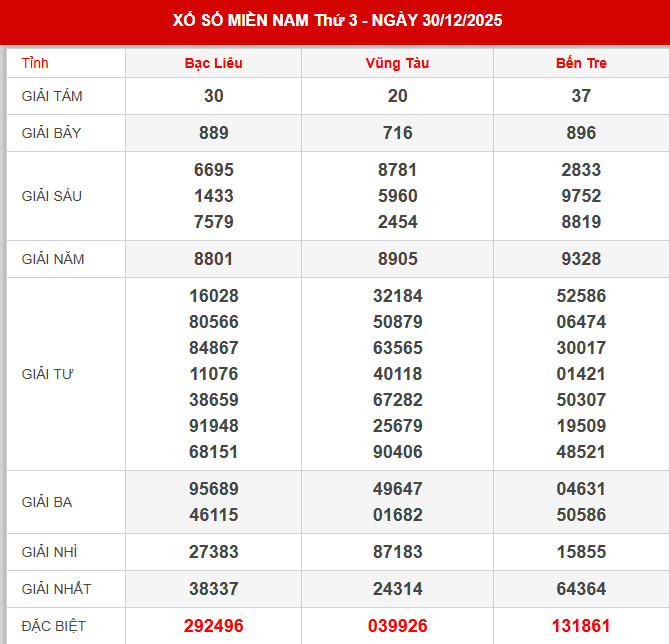
Task: Click first prize number 38337
Action: 213,589
